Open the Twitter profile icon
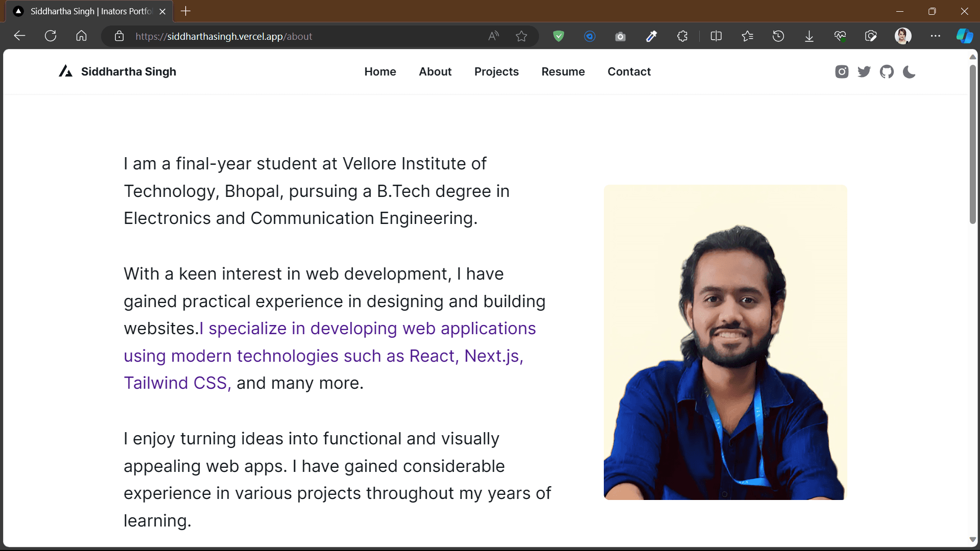 tap(864, 72)
